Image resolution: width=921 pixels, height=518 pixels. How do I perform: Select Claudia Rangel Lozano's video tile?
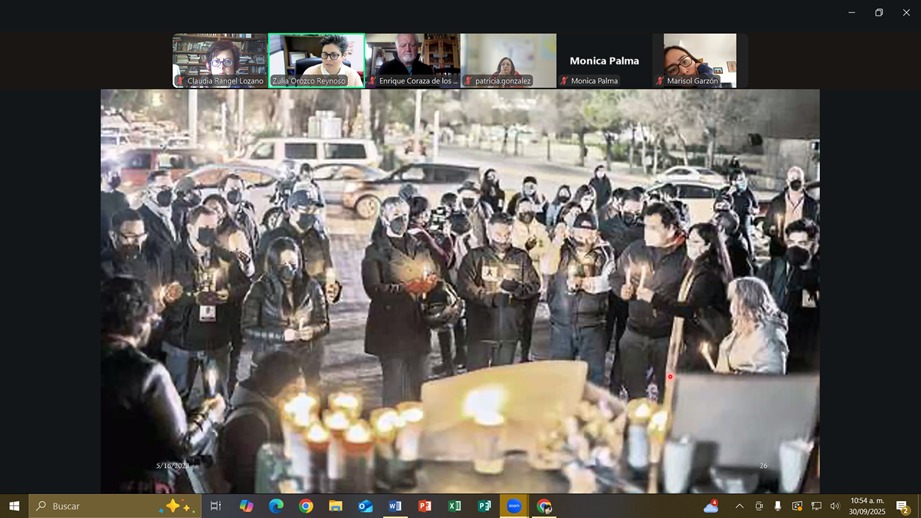click(x=220, y=60)
